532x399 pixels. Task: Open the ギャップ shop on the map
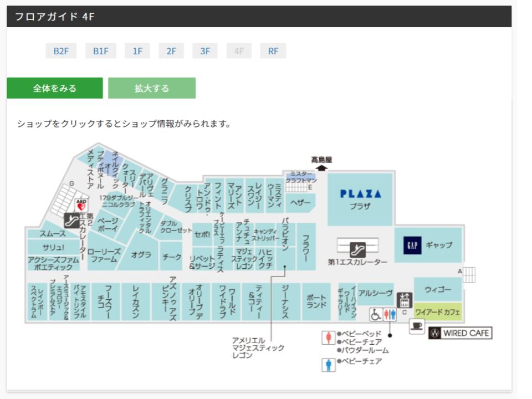point(428,245)
